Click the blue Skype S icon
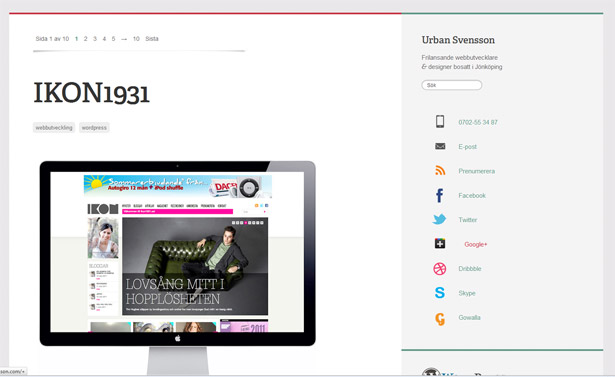Image resolution: width=615 pixels, height=377 pixels. pos(440,293)
